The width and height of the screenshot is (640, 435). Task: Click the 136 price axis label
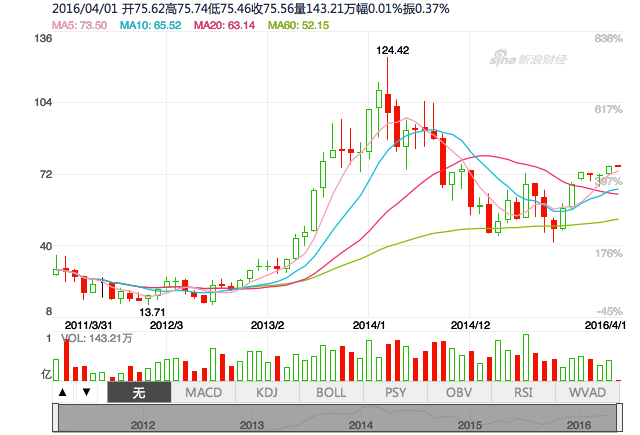click(43, 38)
